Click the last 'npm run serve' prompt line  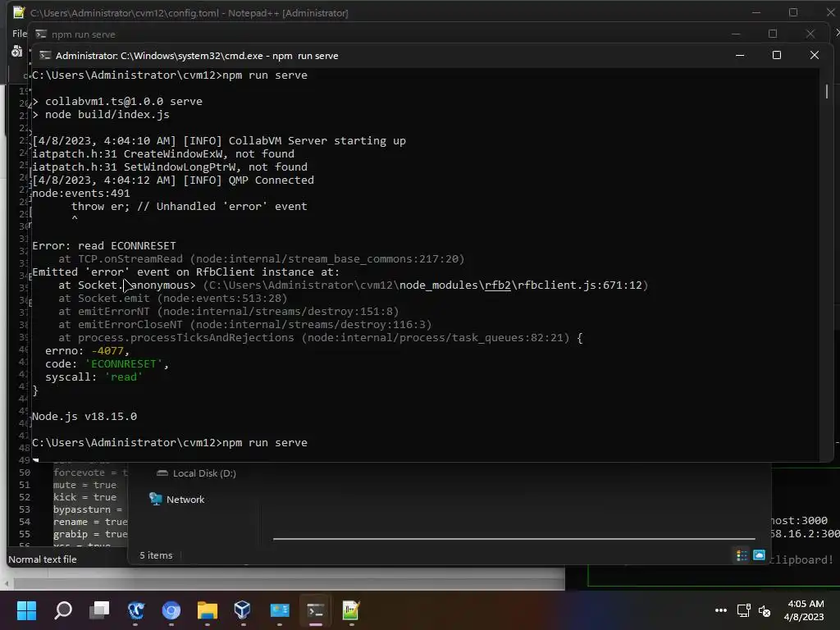point(170,442)
